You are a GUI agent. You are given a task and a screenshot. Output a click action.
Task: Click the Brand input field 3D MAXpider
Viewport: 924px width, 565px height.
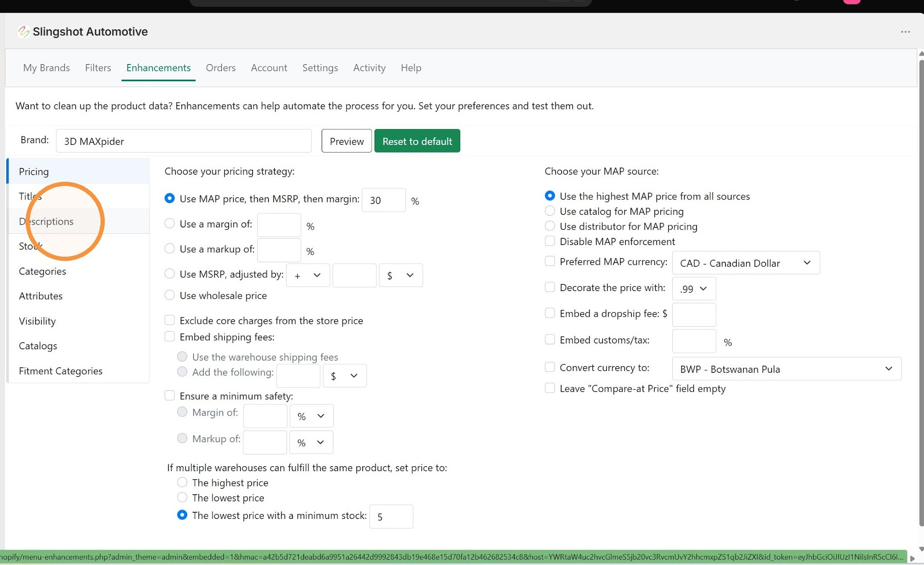pyautogui.click(x=184, y=141)
